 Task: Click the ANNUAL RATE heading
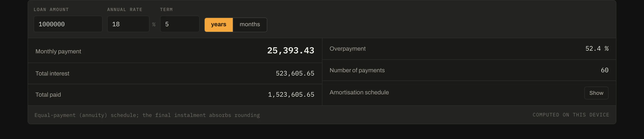coord(125,9)
